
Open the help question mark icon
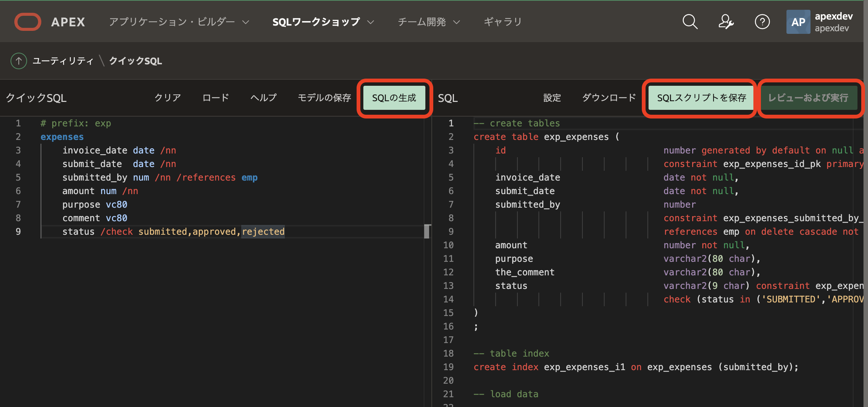[x=762, y=22]
